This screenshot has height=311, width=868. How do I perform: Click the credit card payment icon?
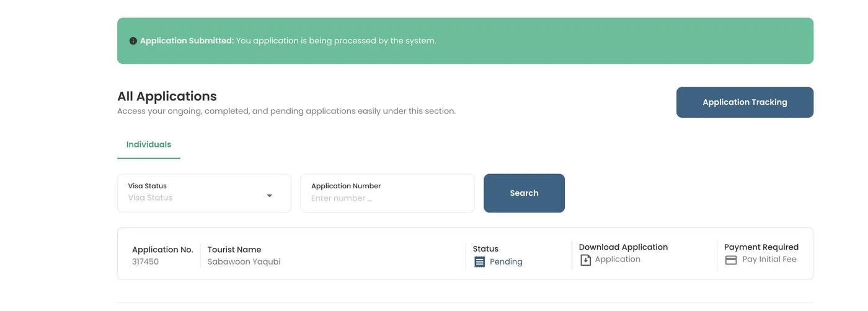tap(731, 260)
